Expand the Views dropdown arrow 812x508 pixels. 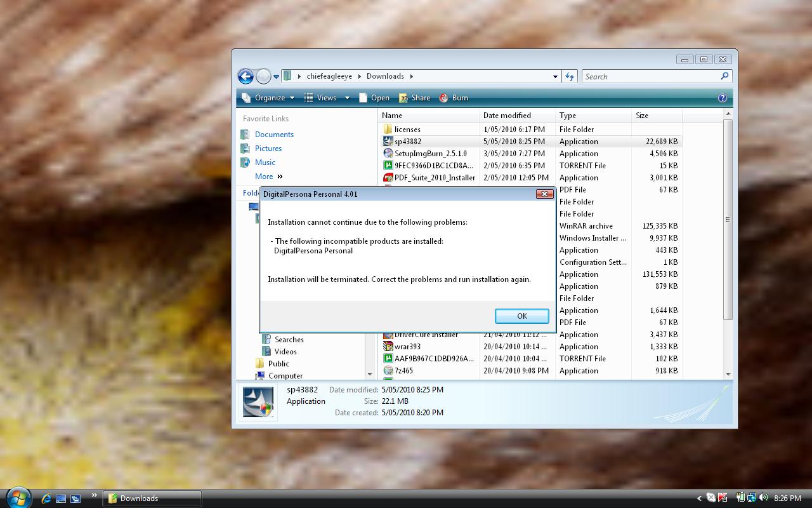tap(347, 98)
